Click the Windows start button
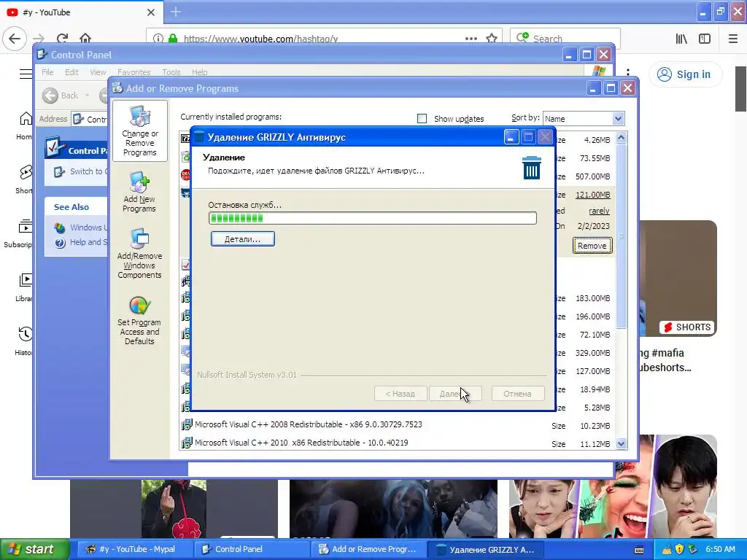Image resolution: width=747 pixels, height=560 pixels. [x=34, y=549]
